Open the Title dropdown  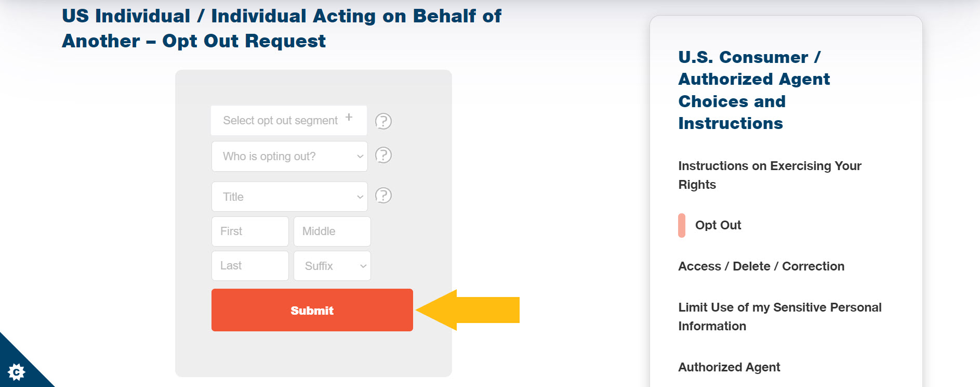pyautogui.click(x=289, y=197)
